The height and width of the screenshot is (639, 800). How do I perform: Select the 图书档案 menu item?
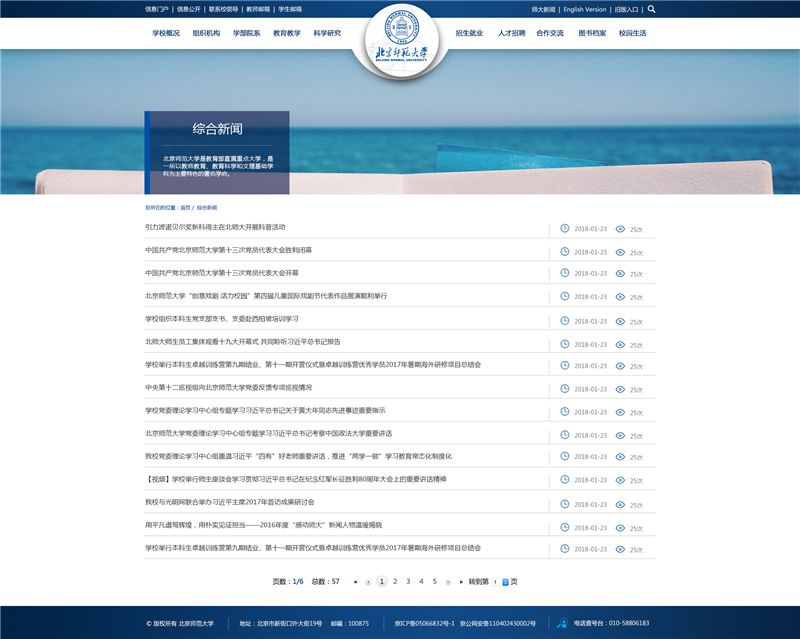(x=592, y=33)
